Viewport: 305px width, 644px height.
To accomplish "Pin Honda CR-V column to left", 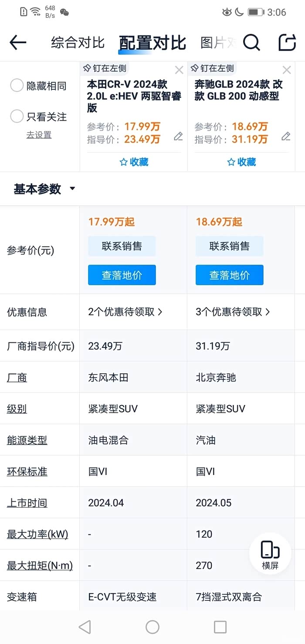I will click(x=105, y=68).
